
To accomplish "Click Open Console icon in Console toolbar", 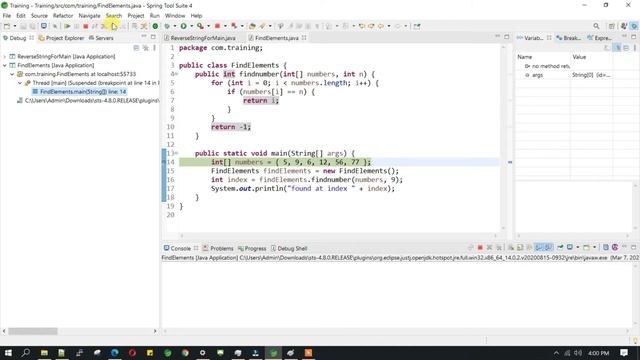I will pos(587,248).
